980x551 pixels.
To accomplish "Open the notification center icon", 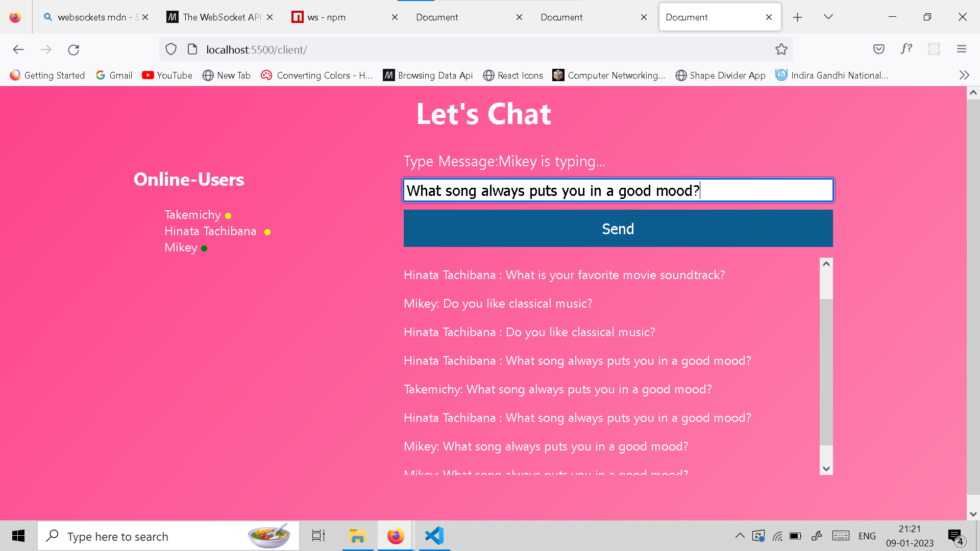I will pos(956,537).
